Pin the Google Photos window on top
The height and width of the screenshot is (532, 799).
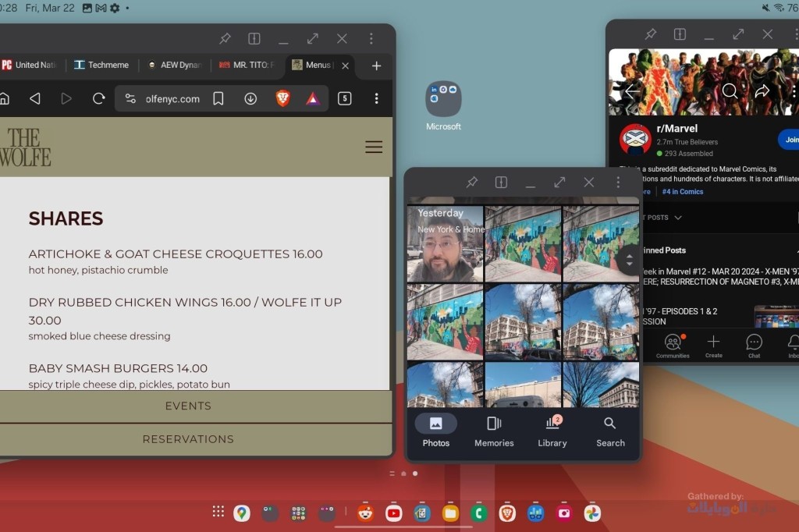pos(472,182)
